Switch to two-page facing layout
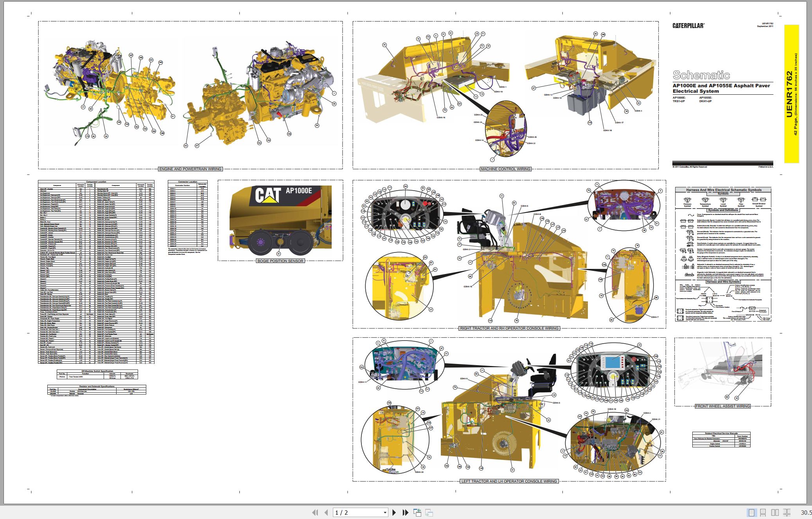The height and width of the screenshot is (519, 812). (x=775, y=512)
